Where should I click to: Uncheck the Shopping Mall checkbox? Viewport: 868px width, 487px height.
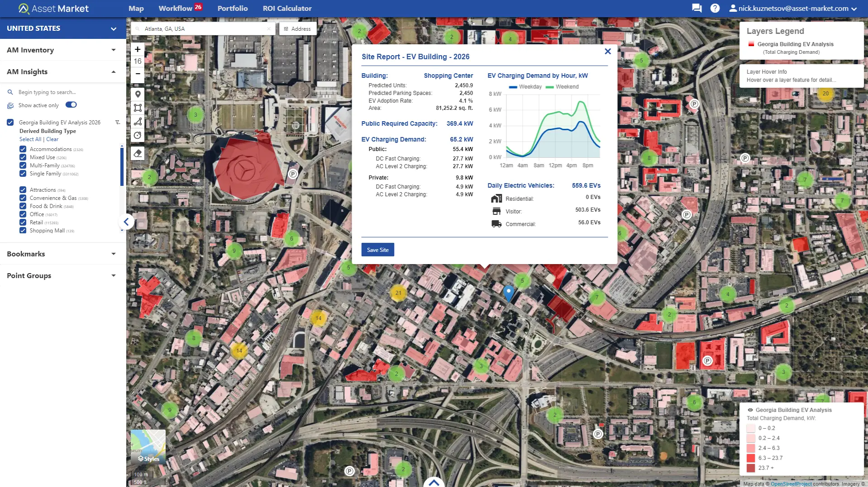[x=23, y=231]
